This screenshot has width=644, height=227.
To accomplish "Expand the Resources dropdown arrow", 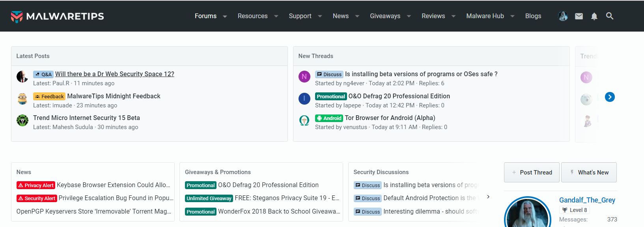I will coord(276,17).
